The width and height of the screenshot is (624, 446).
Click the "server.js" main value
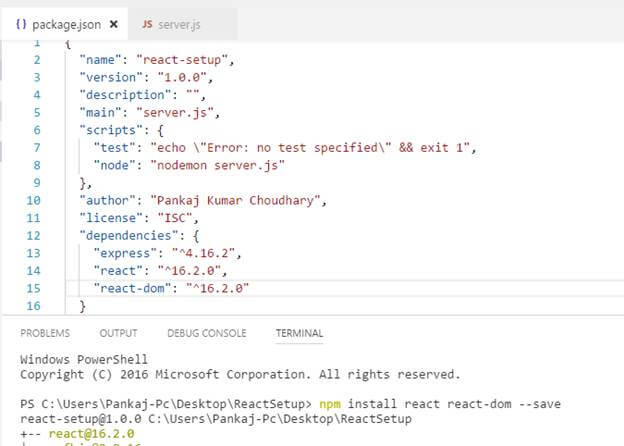(x=175, y=113)
